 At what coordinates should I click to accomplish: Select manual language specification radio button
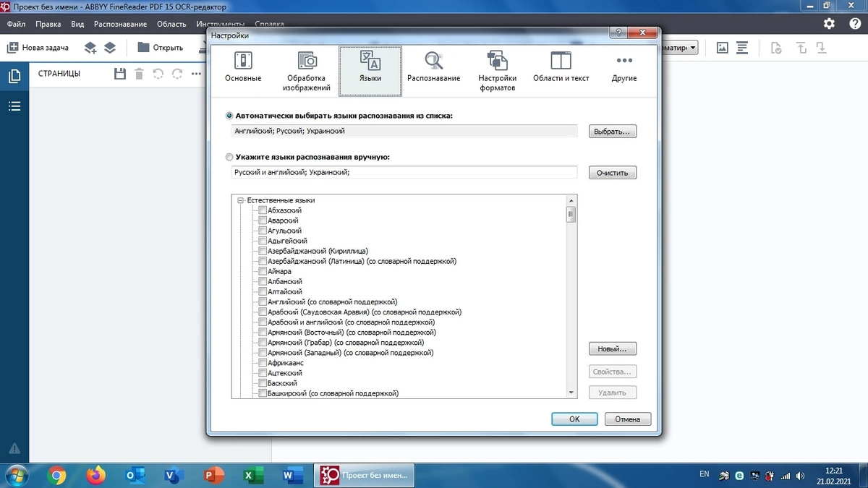pos(229,157)
